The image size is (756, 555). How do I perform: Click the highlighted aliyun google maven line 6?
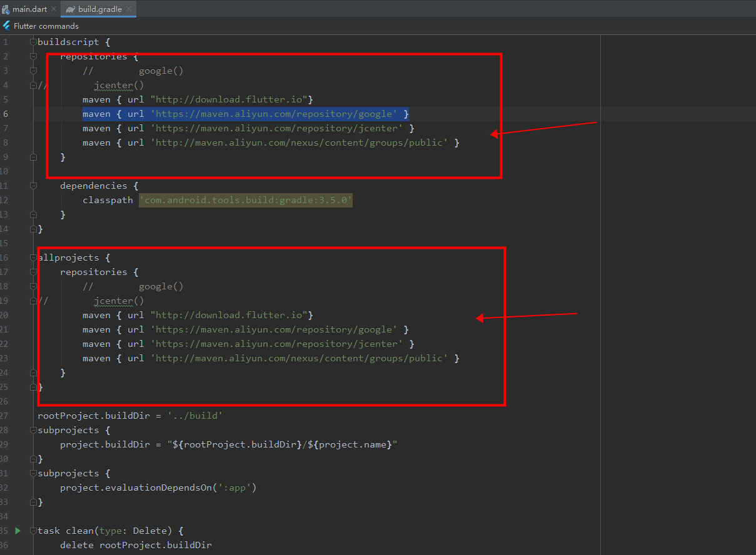tap(246, 114)
